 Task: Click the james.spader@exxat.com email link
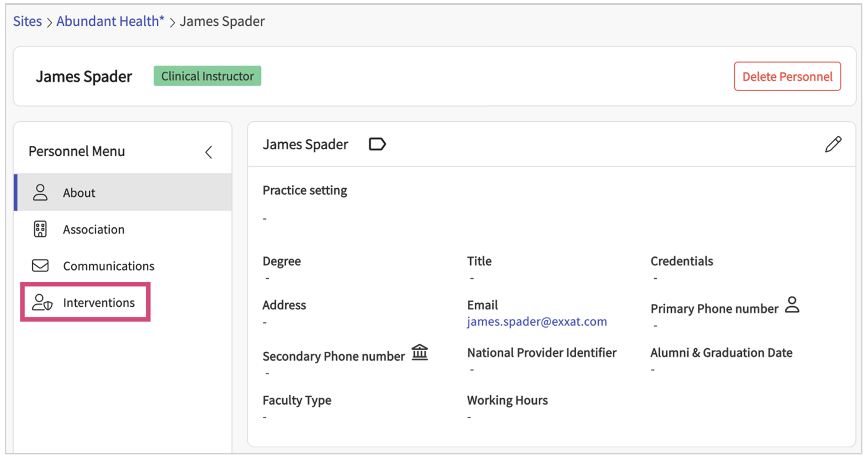[x=537, y=321]
